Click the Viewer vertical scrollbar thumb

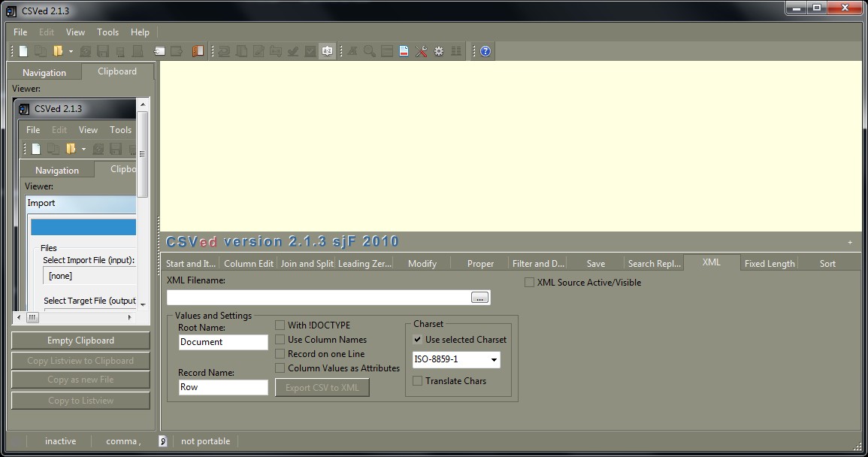(x=143, y=154)
